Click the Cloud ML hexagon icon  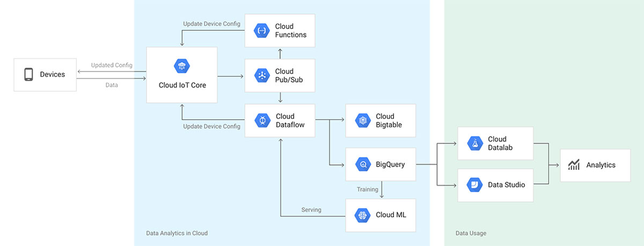click(x=363, y=215)
